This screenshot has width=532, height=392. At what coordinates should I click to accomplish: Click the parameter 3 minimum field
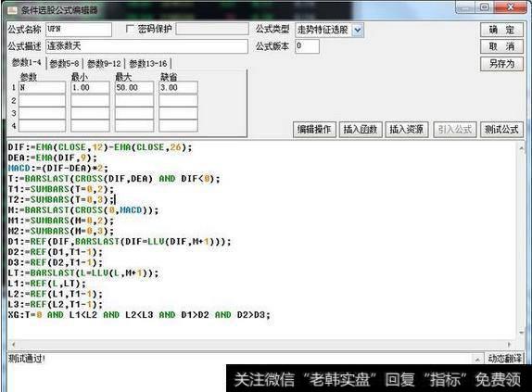tap(90, 113)
